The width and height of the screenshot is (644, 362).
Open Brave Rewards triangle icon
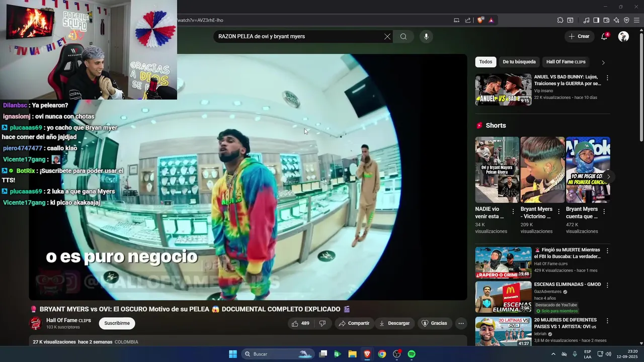[491, 20]
